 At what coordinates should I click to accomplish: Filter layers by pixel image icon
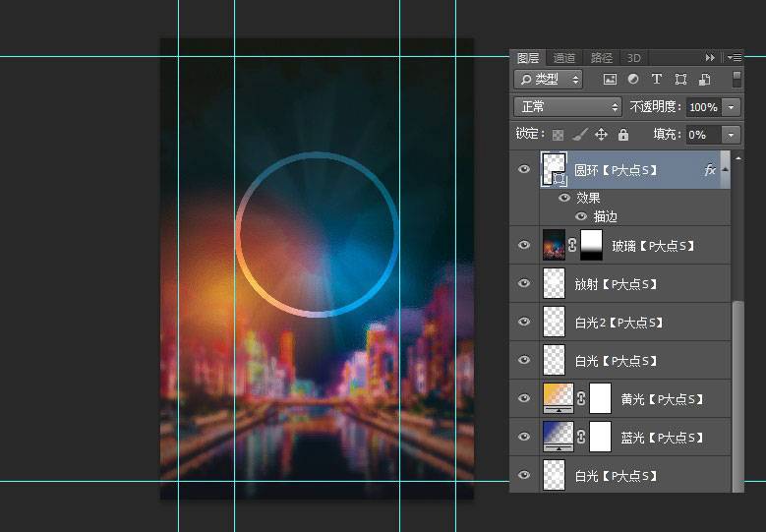(x=610, y=80)
